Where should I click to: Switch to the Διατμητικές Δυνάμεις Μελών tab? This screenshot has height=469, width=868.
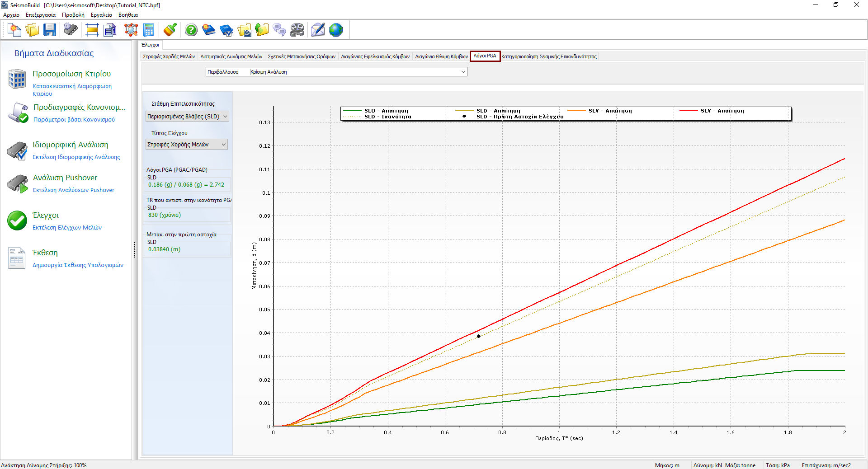pos(231,56)
